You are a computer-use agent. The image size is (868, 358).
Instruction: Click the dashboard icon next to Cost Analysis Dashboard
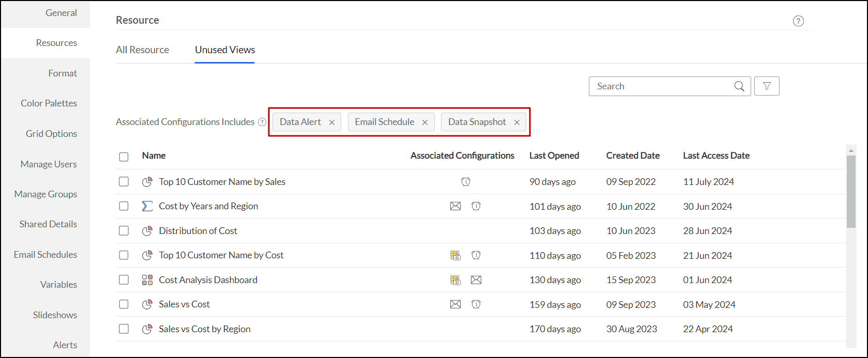click(147, 280)
